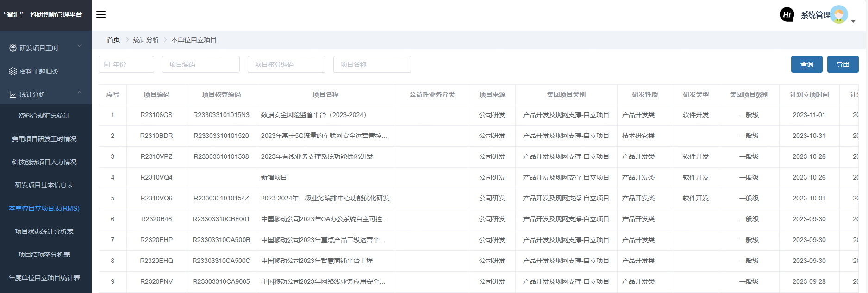Open 资料合规汇总统计 menu item
This screenshot has width=868, height=293.
44,116
